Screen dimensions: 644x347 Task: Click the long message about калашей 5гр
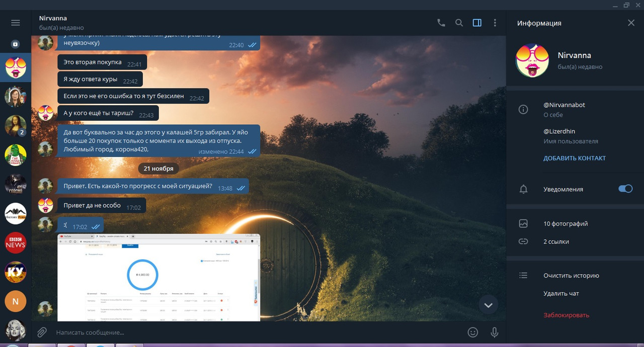[158, 141]
